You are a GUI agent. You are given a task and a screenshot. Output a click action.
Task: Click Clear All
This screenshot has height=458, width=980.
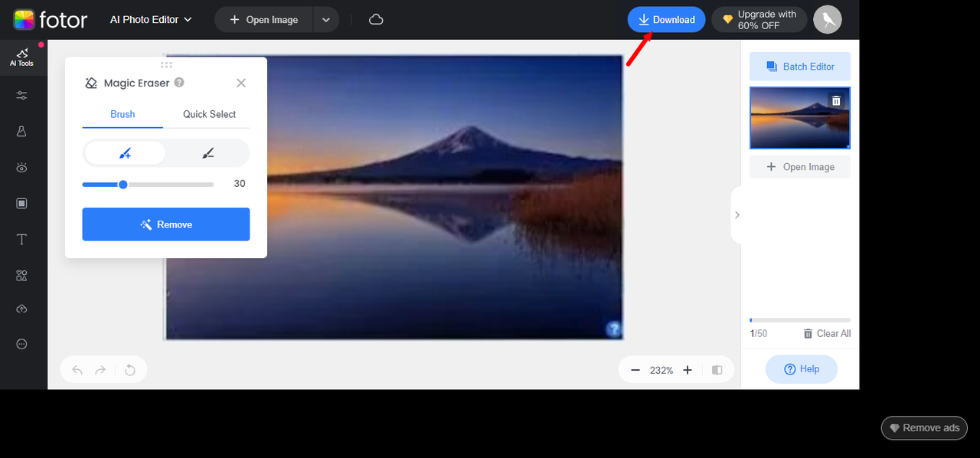(827, 333)
